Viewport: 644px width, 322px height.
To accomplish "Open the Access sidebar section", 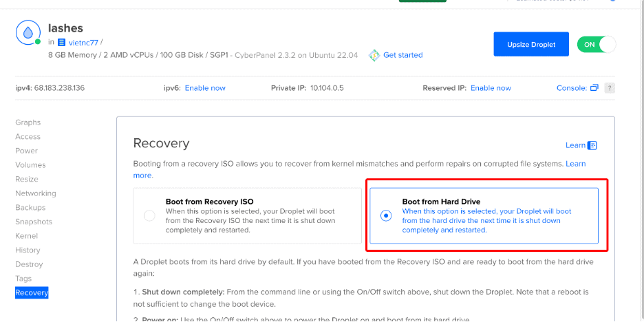I will [28, 137].
